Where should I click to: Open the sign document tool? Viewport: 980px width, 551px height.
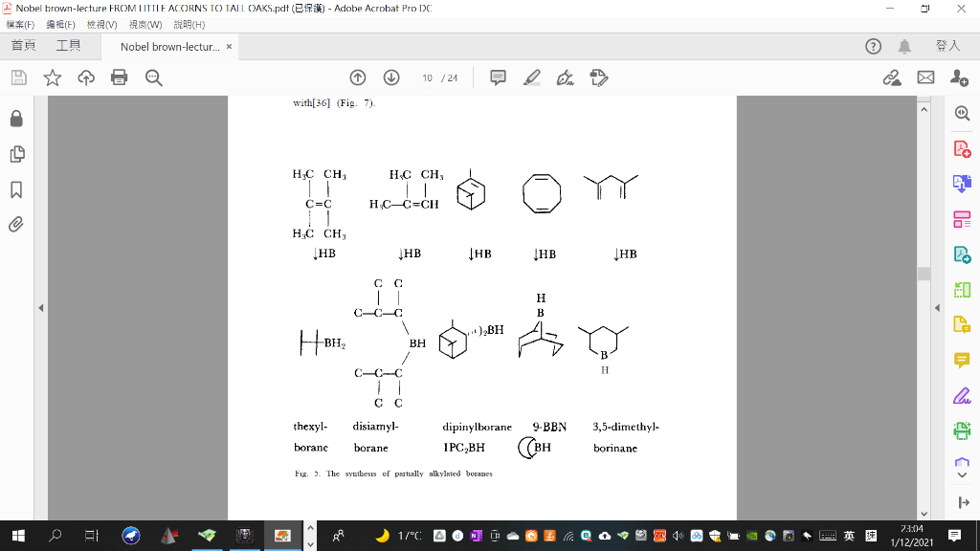click(565, 77)
